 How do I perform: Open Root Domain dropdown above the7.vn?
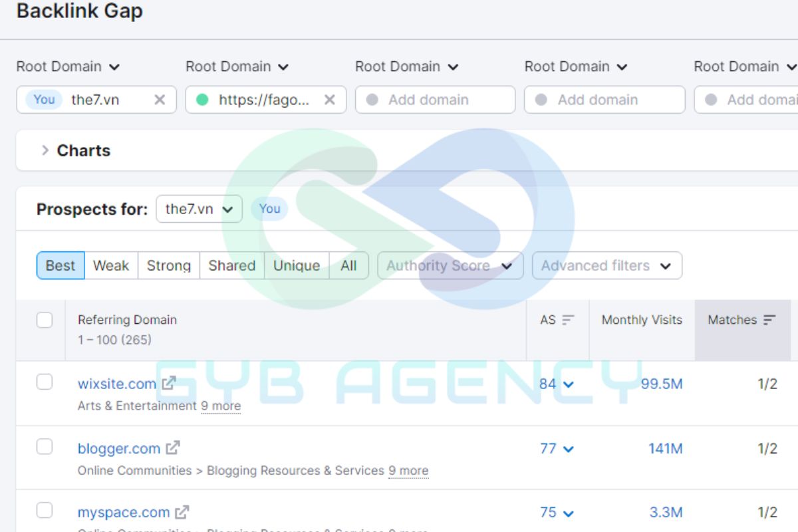point(68,66)
